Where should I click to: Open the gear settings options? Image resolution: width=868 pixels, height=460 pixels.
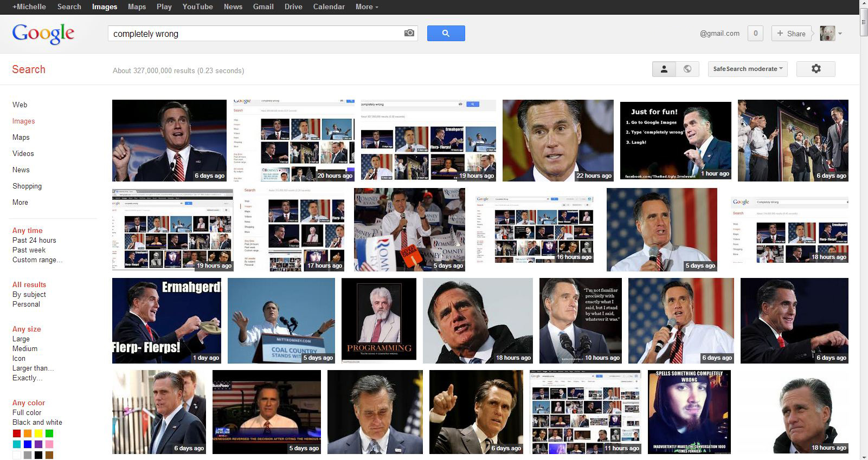point(815,69)
